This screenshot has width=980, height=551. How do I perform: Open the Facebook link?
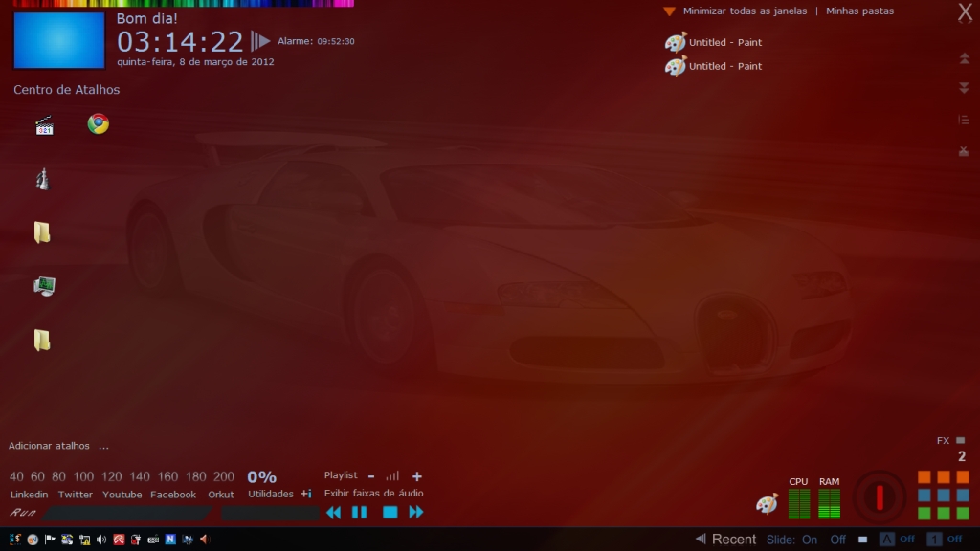173,495
